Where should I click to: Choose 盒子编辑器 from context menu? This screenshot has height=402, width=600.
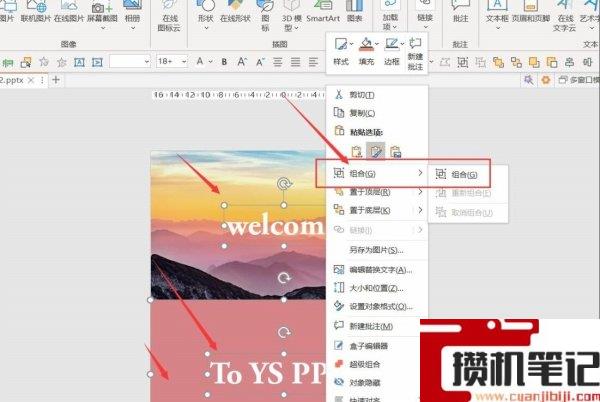pyautogui.click(x=375, y=346)
